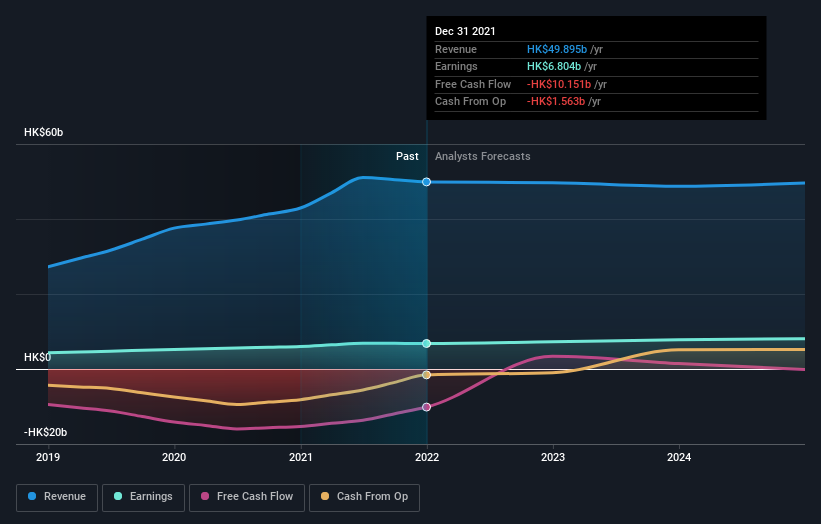
Task: Select the 2023 x-axis label
Action: point(553,457)
